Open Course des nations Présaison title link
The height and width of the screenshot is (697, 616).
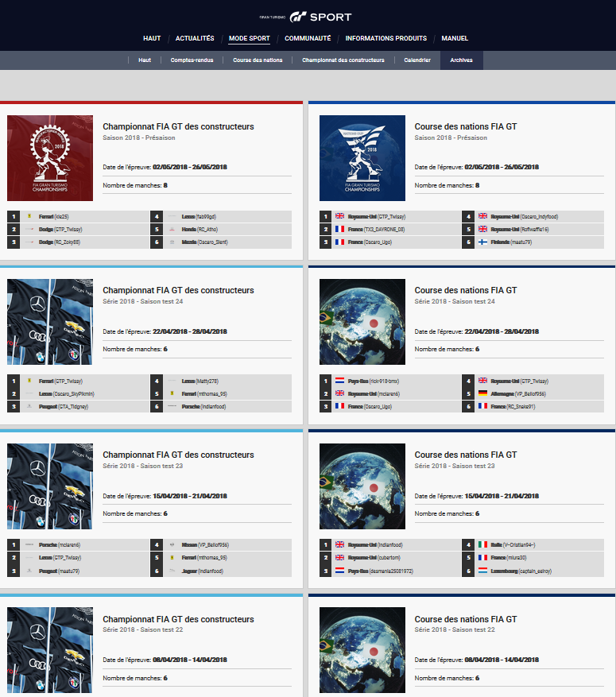tap(466, 126)
